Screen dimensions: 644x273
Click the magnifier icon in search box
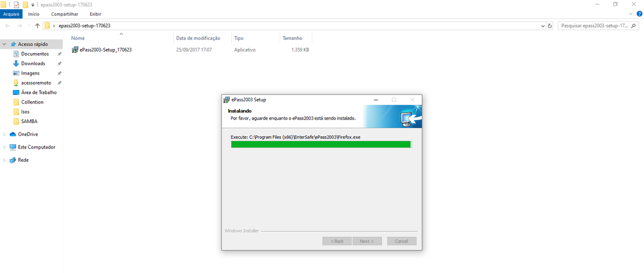coord(636,25)
